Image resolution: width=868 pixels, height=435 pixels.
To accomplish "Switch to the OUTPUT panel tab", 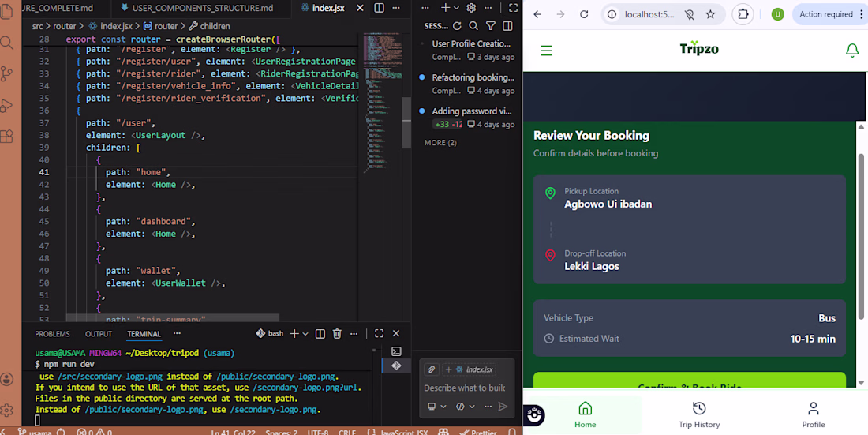I will pos(99,334).
